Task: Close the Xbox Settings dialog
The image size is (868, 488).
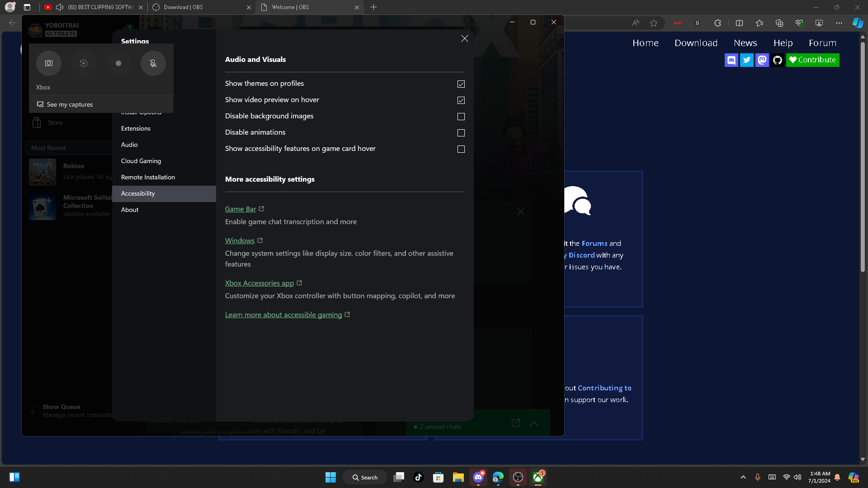Action: tap(465, 38)
